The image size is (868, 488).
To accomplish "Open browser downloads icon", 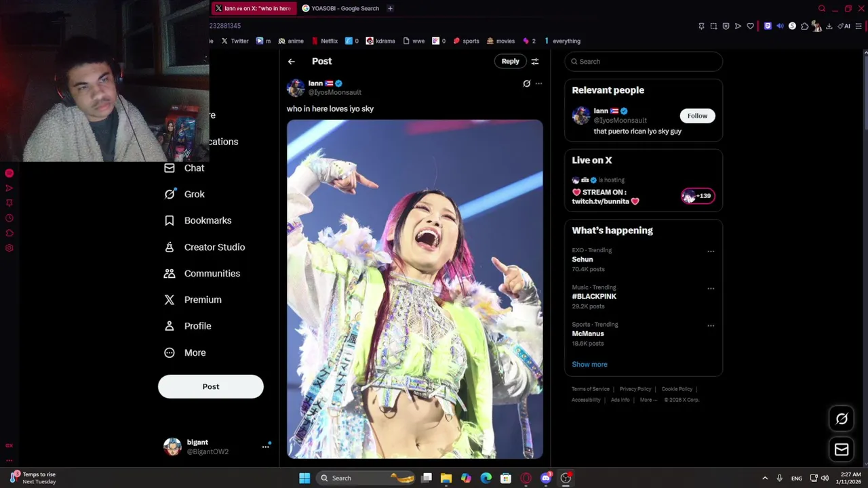I will [829, 26].
